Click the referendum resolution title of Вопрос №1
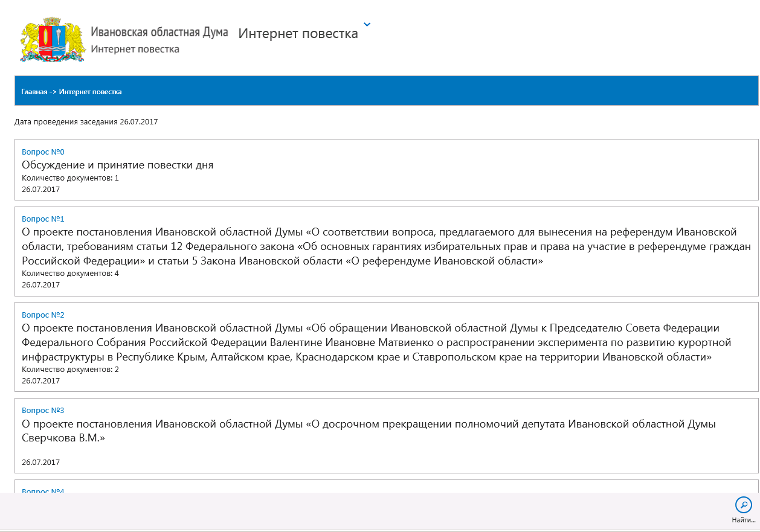Screen dimensions: 760x532 coord(386,246)
